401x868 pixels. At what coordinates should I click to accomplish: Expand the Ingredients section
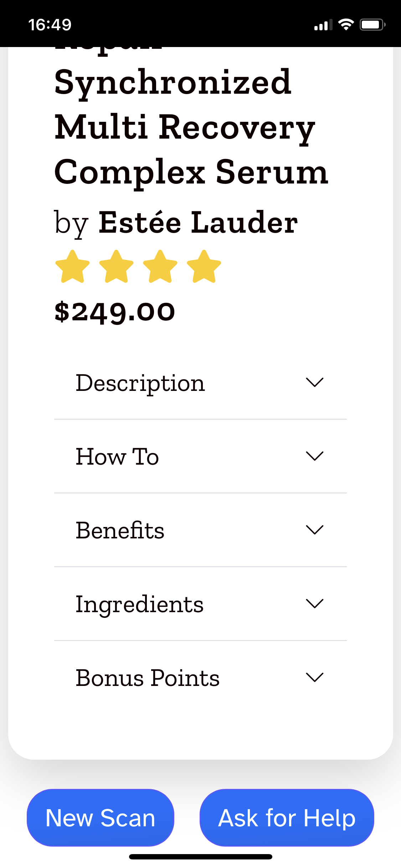click(x=200, y=604)
